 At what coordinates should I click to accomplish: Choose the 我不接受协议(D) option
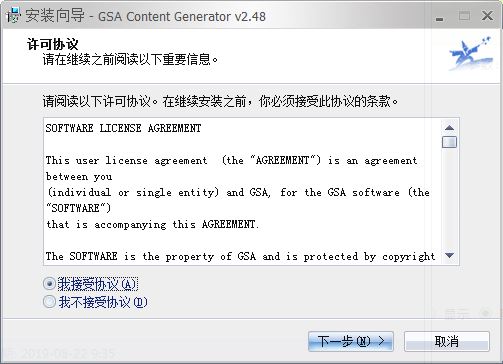[49, 302]
